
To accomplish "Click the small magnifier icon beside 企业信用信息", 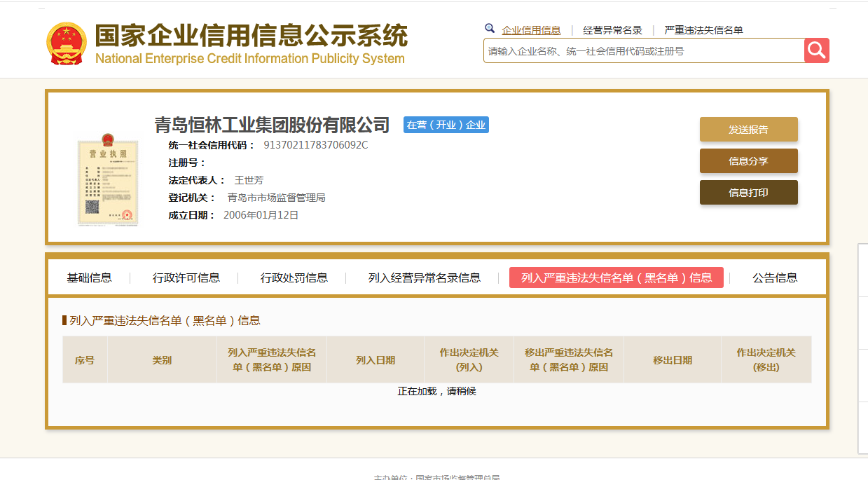I will tap(490, 29).
